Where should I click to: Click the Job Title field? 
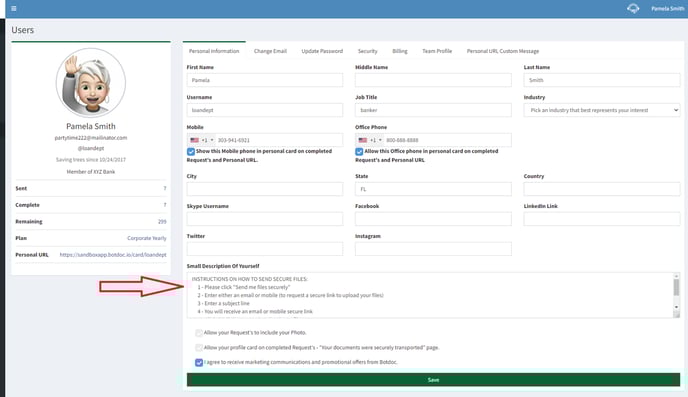433,110
